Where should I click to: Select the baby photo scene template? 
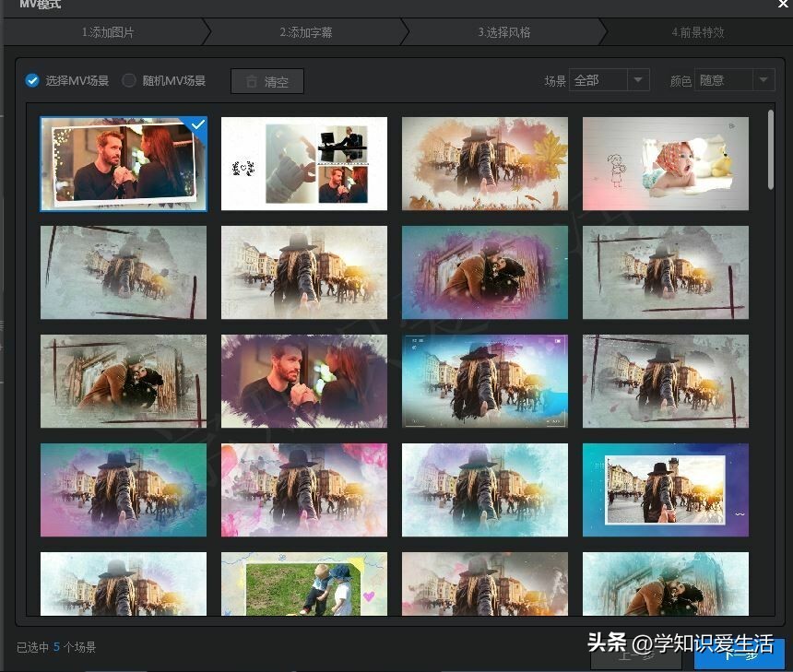[665, 163]
